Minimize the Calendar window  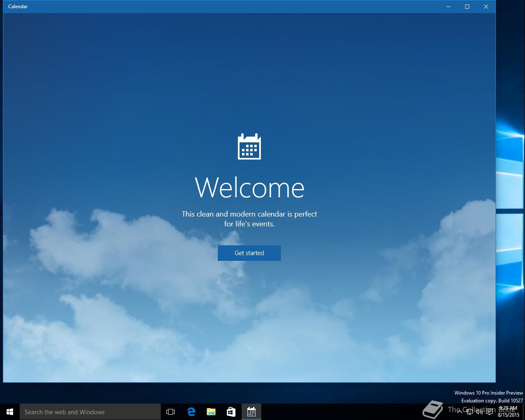pyautogui.click(x=448, y=7)
